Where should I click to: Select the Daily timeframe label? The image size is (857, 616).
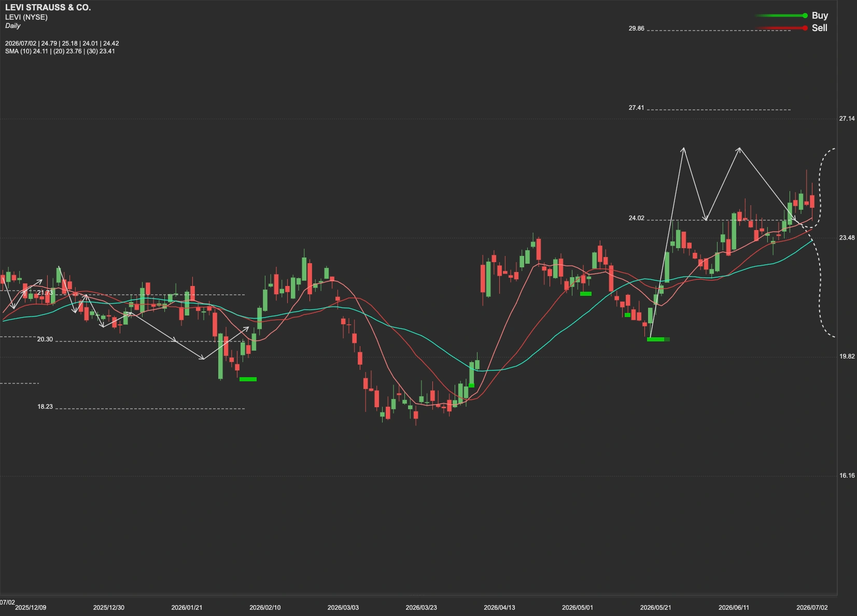coord(13,25)
